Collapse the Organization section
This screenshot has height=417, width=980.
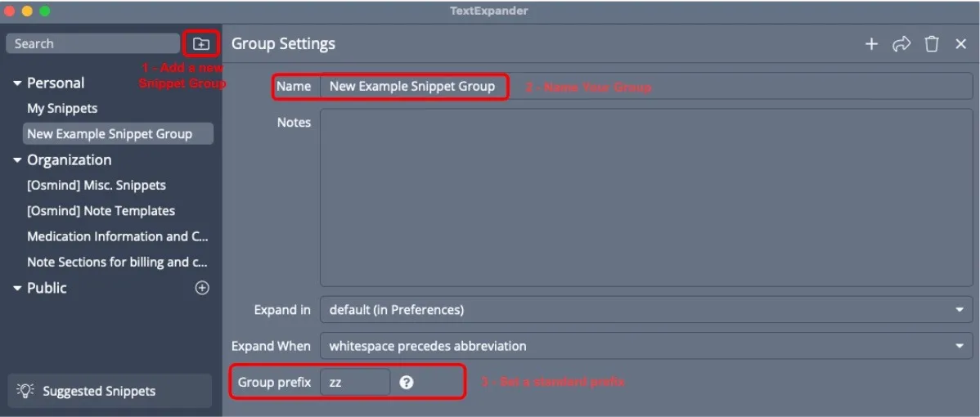click(17, 160)
